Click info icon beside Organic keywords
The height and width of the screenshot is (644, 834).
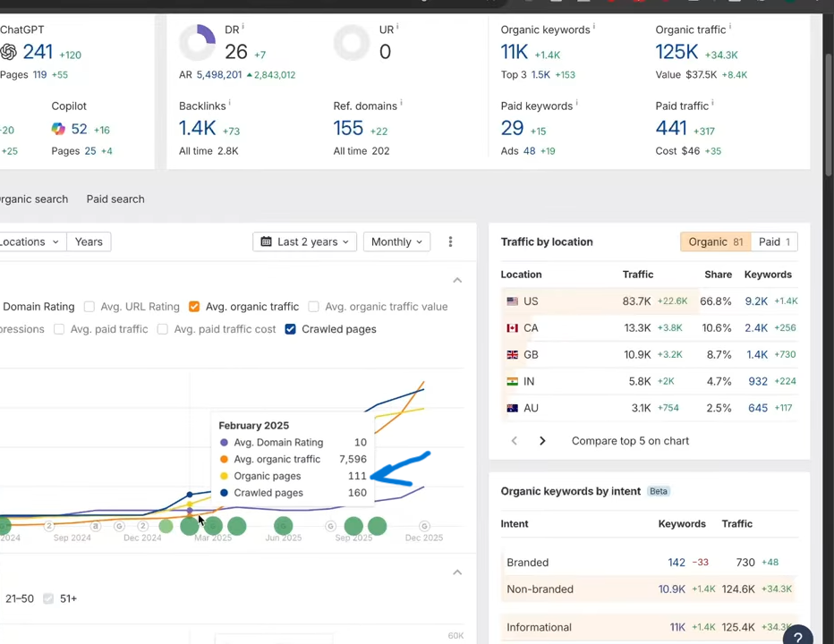coord(593,28)
